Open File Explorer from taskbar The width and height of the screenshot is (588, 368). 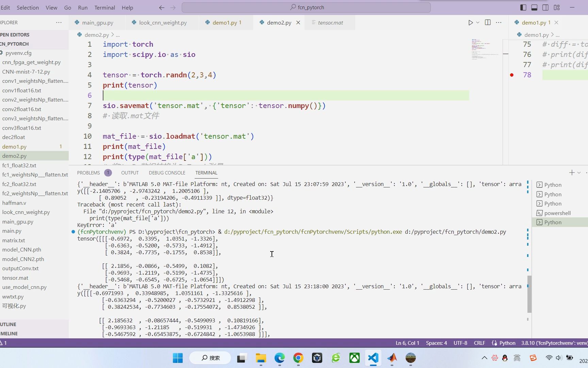pos(261,358)
